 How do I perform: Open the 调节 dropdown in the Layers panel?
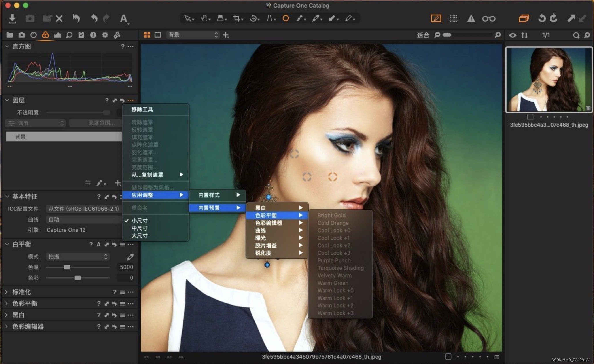pos(35,123)
